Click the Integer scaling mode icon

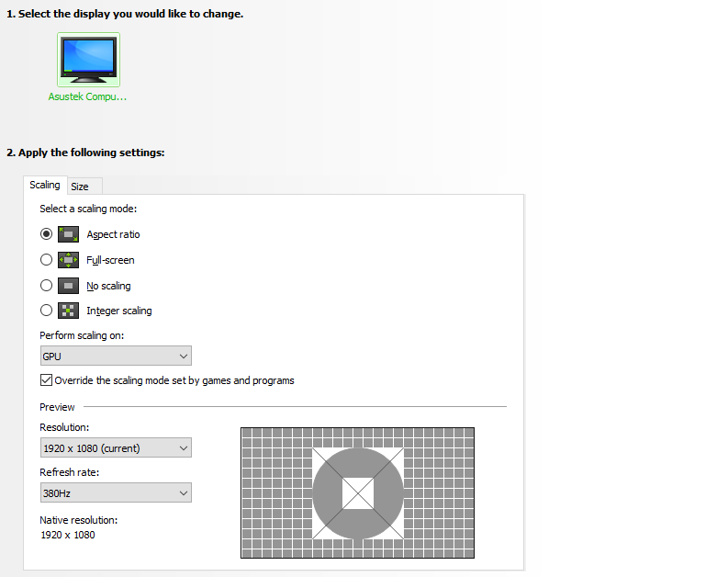click(x=69, y=311)
